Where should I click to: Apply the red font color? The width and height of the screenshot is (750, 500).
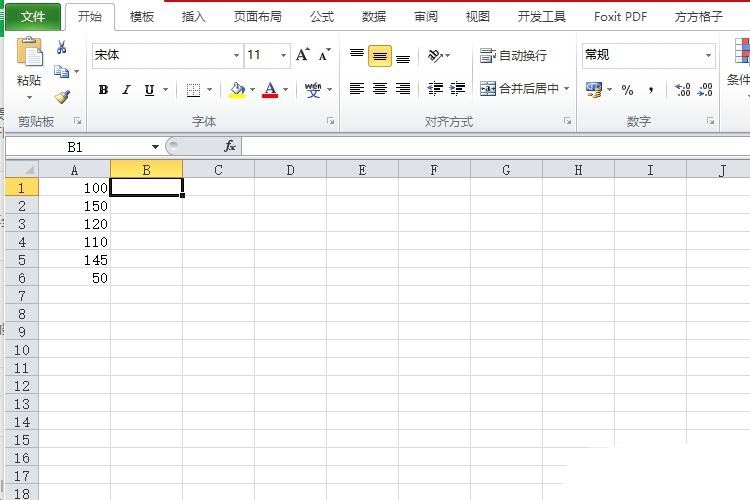coord(270,89)
